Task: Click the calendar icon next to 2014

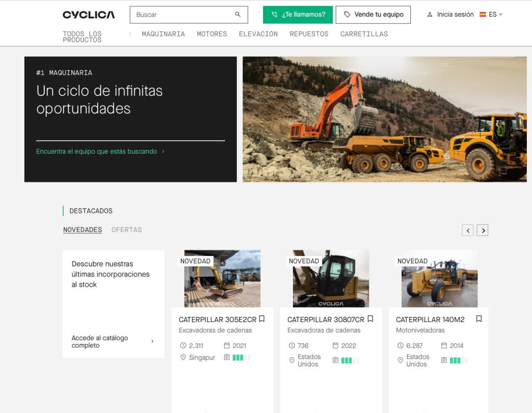Action: [x=444, y=345]
